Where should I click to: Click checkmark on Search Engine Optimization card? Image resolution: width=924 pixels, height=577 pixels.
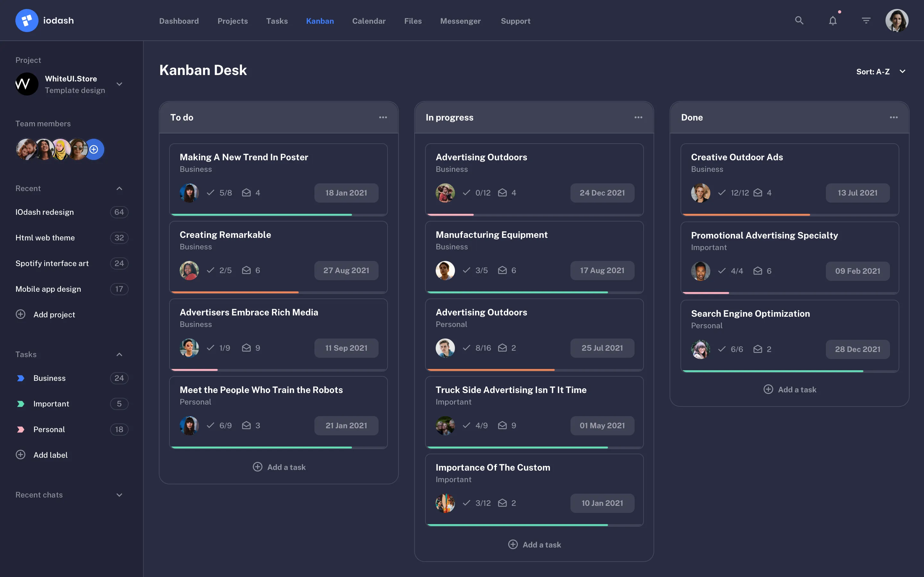pos(722,349)
